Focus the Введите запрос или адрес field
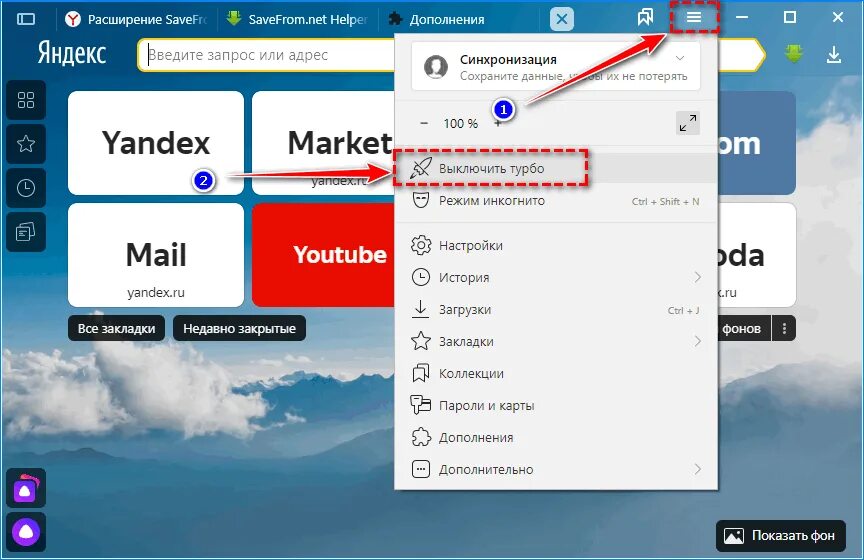Image resolution: width=864 pixels, height=560 pixels. coord(267,55)
